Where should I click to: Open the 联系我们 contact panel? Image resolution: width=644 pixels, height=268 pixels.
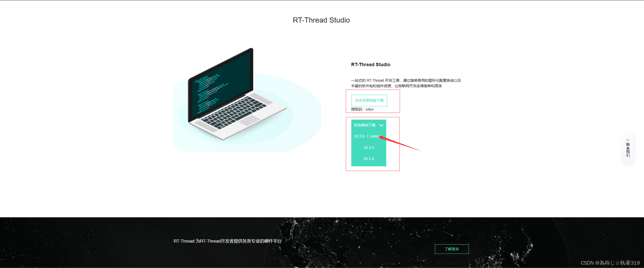[628, 149]
